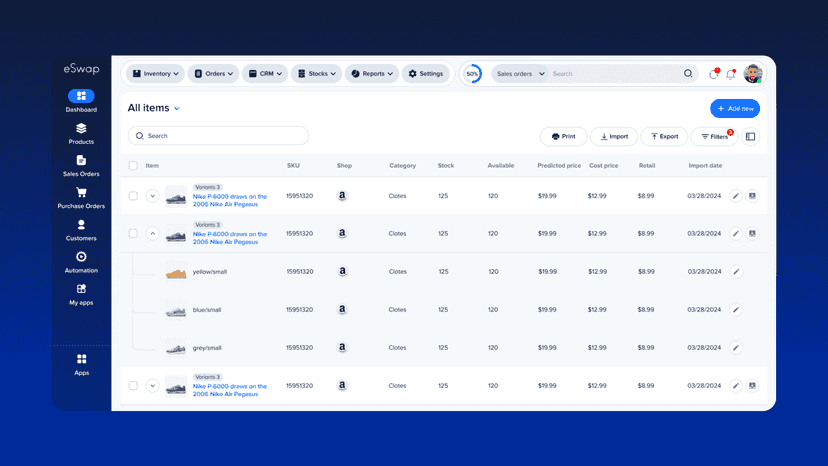
Task: Open the user avatar profile
Action: click(753, 73)
